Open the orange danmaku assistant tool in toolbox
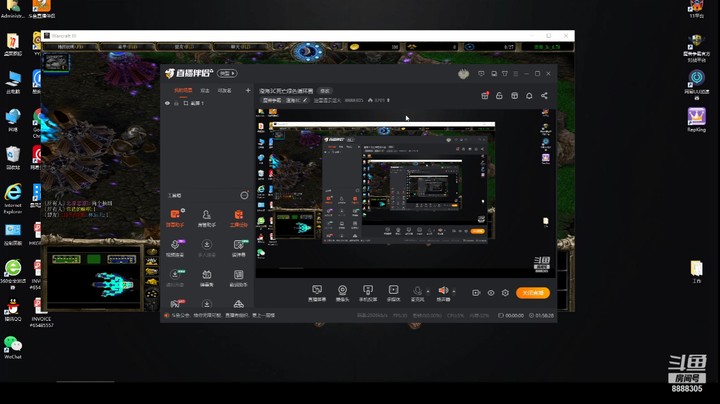Image resolution: width=720 pixels, height=404 pixels. click(x=175, y=218)
